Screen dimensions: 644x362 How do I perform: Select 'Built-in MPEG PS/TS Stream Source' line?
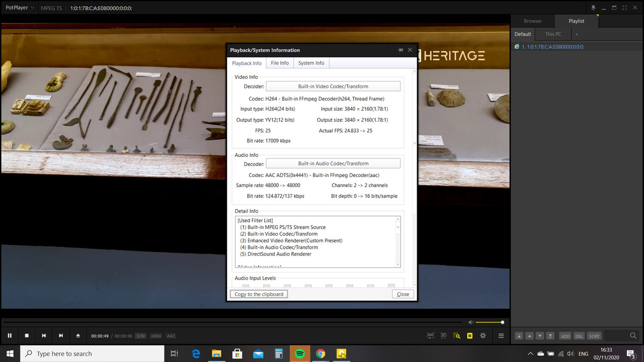(283, 227)
